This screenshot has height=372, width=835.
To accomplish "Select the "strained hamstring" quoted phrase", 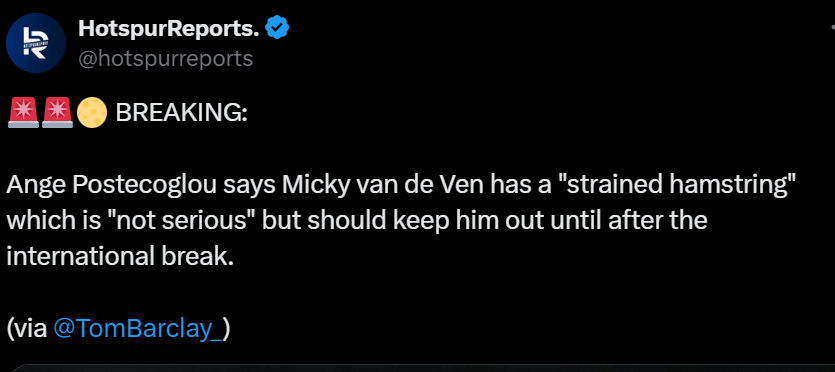I will pyautogui.click(x=674, y=186).
